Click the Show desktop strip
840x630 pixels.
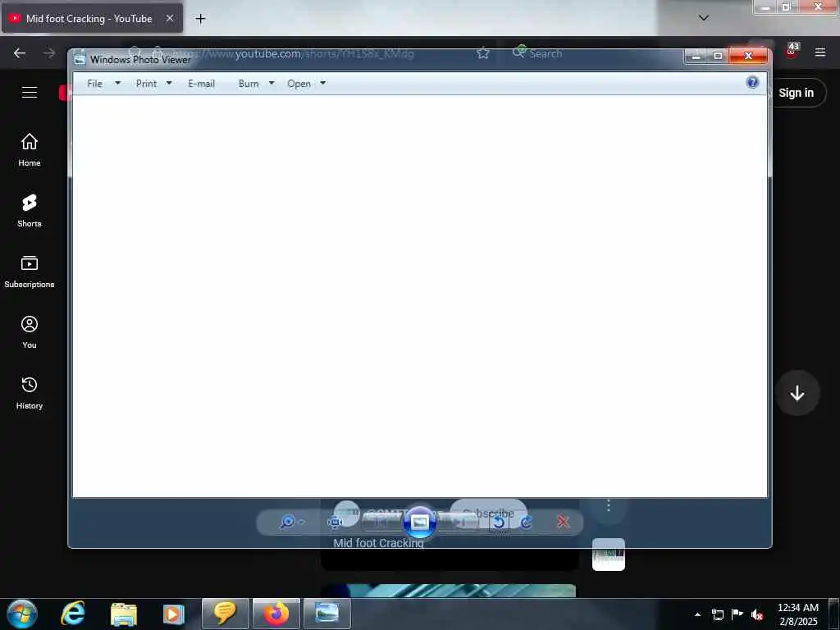pos(834,614)
